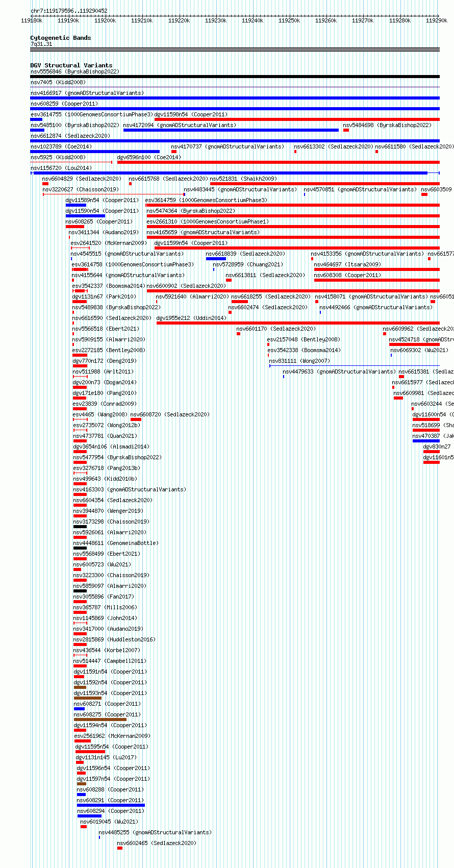This screenshot has width=454, height=868.
Task: Open variant nsv6615768 (Sedlazeck2020)
Action: (169, 179)
